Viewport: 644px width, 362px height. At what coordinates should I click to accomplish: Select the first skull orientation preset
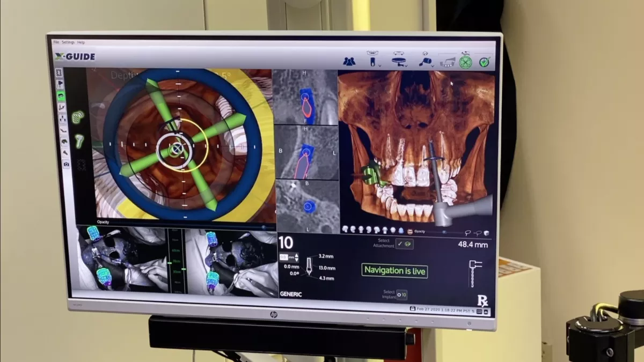click(x=345, y=230)
